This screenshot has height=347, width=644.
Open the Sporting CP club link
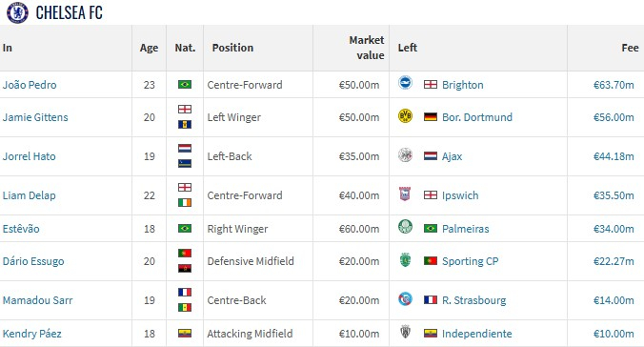click(x=471, y=261)
